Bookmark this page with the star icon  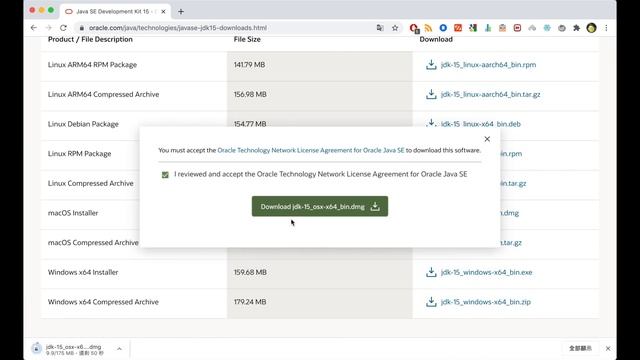tap(395, 28)
